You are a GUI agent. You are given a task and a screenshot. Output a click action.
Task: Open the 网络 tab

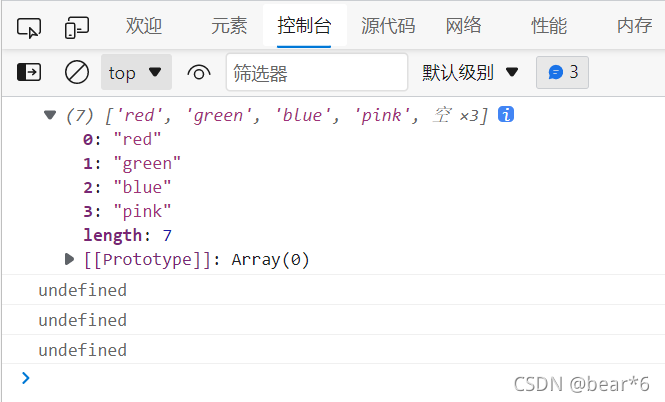click(464, 25)
